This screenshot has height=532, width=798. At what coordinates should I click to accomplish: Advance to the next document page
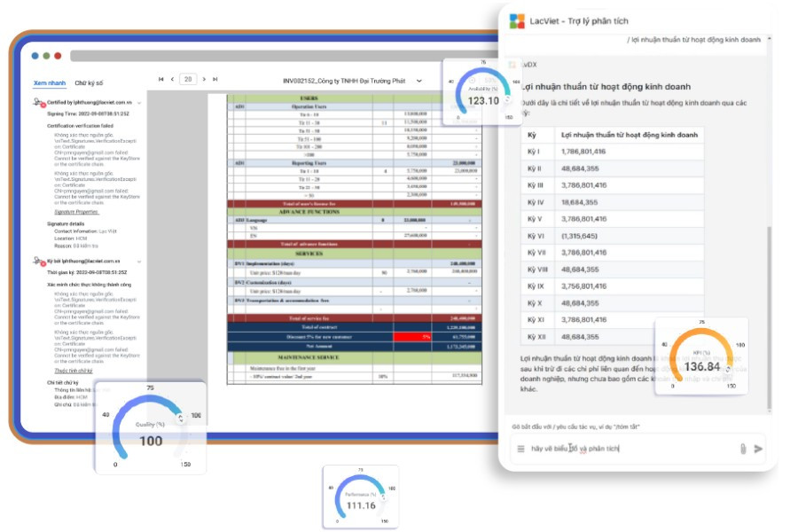(x=205, y=79)
